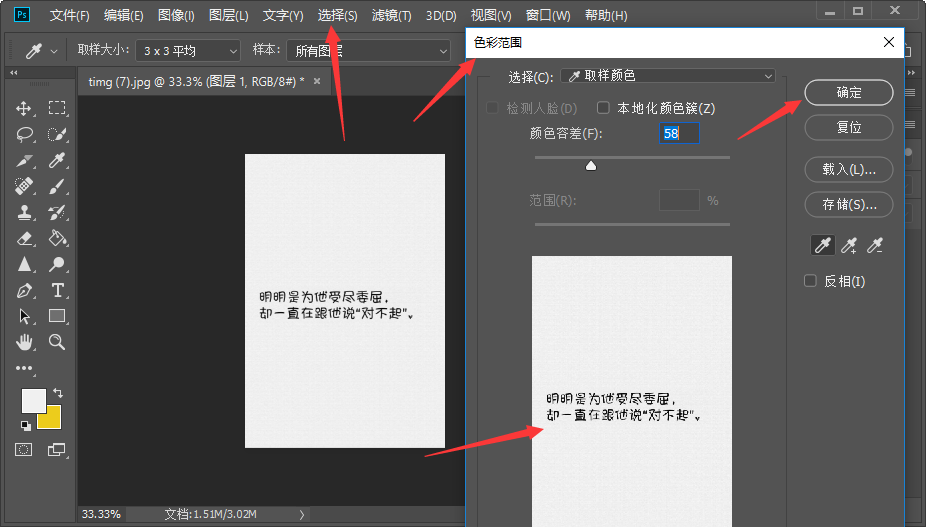926x527 pixels.
Task: Click the Add to Sample eyedropper
Action: tap(849, 245)
